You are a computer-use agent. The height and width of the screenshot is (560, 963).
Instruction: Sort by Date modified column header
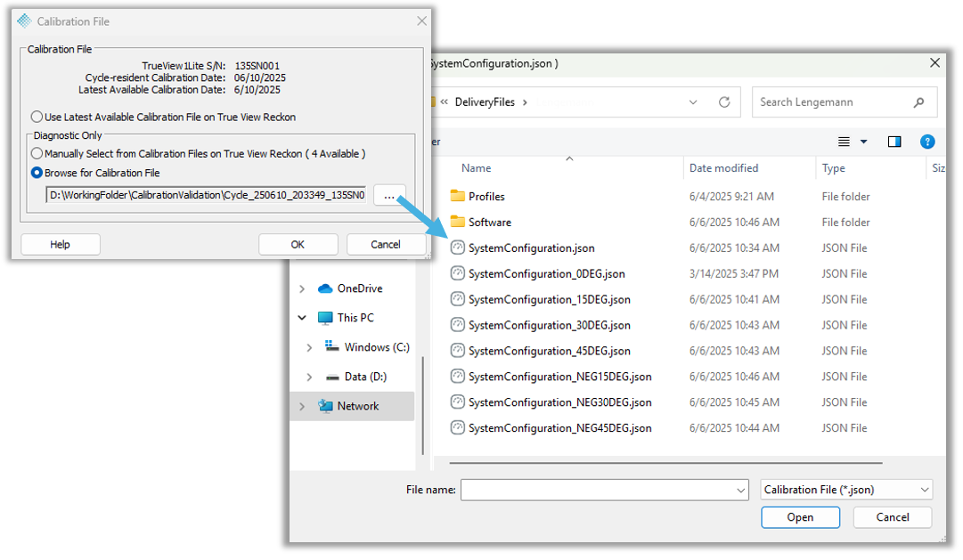[723, 168]
